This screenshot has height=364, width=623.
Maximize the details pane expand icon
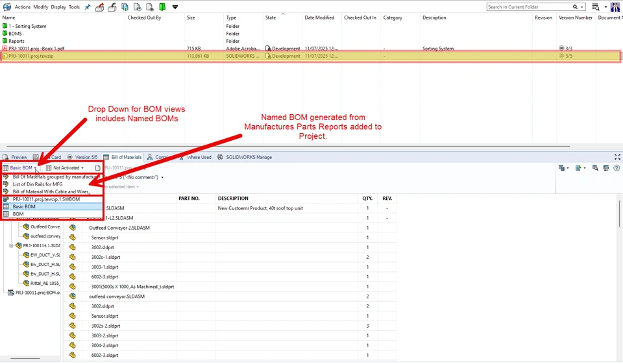[x=617, y=158]
